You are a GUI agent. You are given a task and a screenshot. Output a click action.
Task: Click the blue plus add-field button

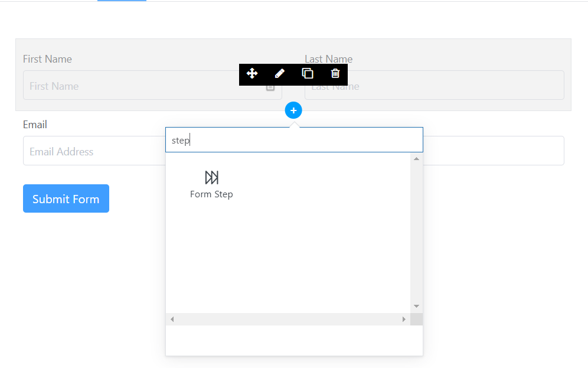point(293,110)
